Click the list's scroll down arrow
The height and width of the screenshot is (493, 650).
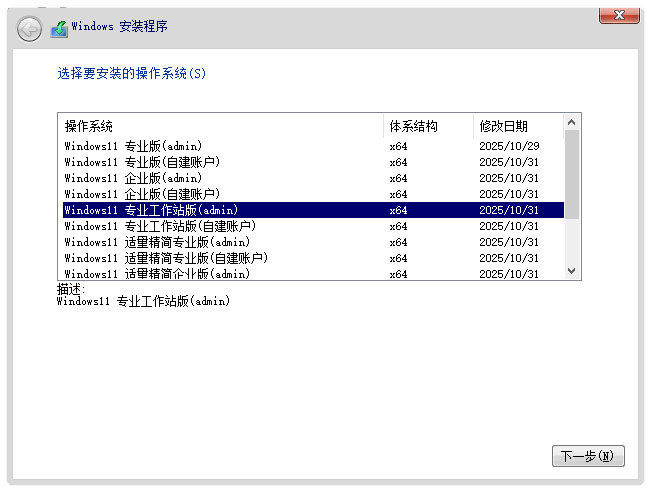(x=572, y=271)
